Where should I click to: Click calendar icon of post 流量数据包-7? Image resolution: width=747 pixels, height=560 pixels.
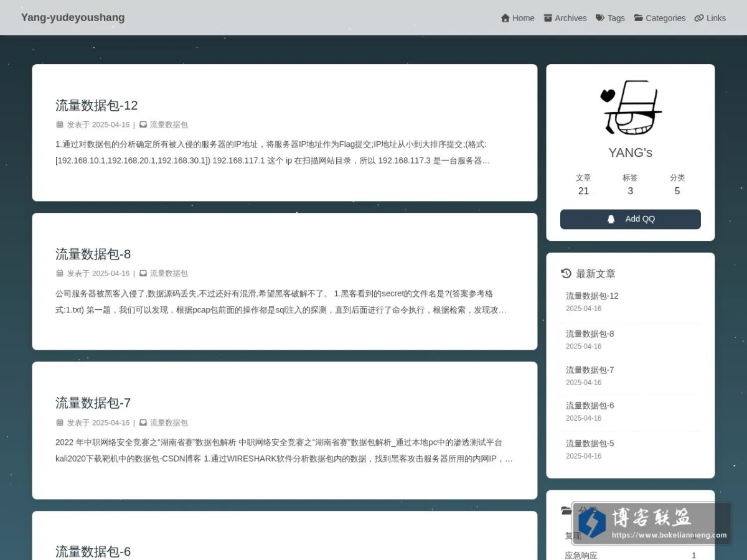(x=60, y=422)
